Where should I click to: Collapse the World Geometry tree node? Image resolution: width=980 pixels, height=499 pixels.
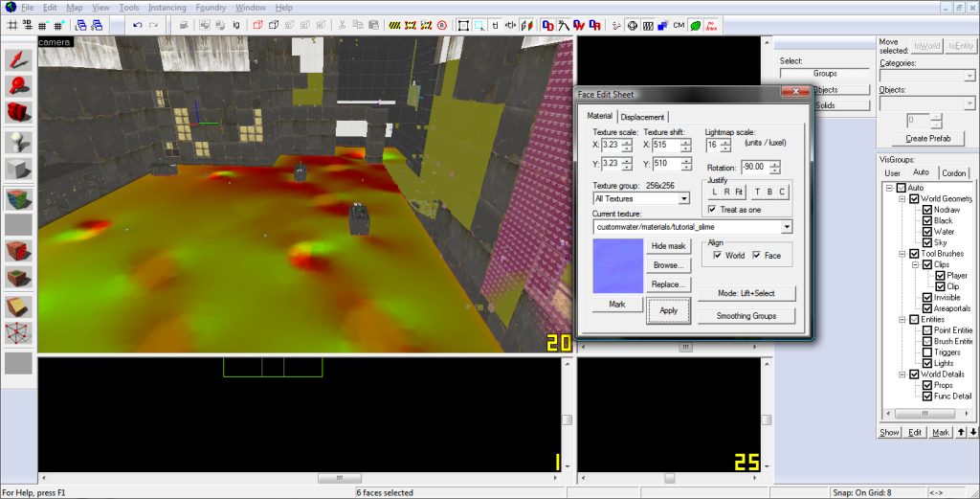click(902, 199)
